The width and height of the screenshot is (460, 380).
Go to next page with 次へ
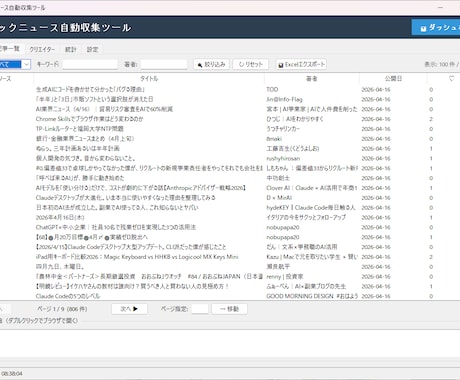129,309
